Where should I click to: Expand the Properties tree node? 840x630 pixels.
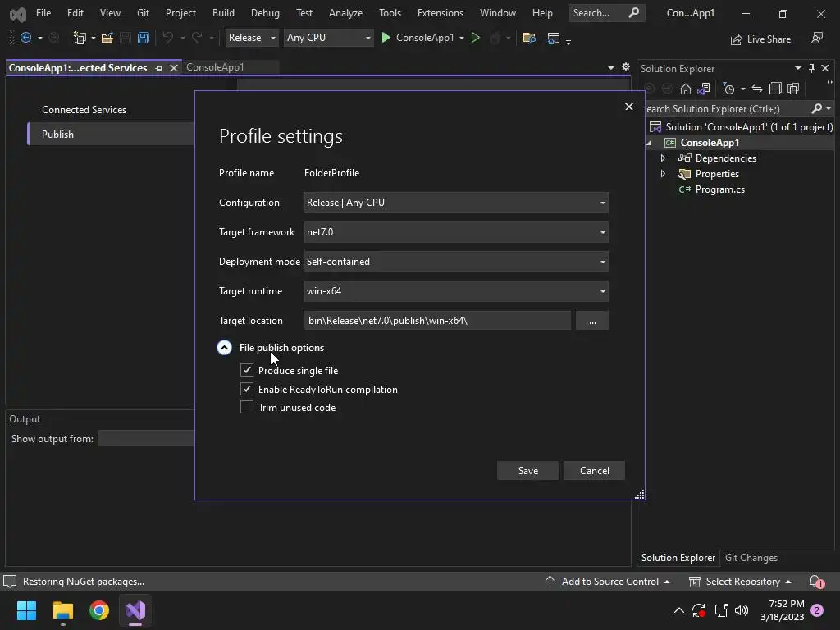663,174
